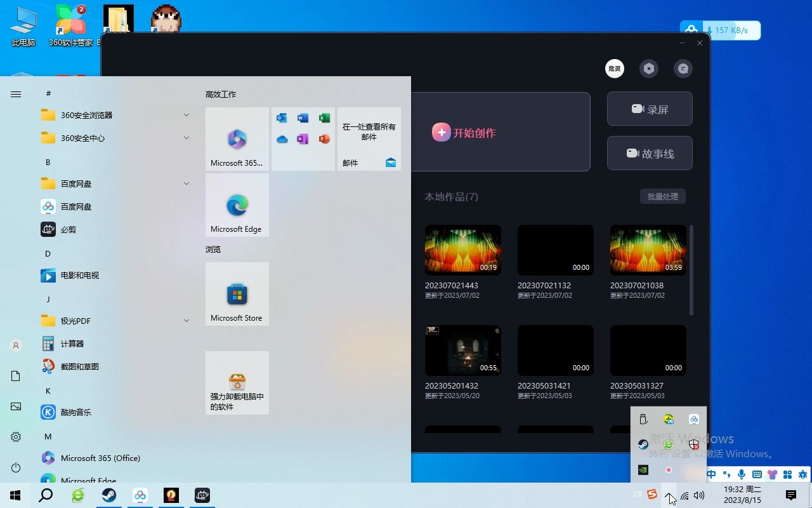Image resolution: width=812 pixels, height=508 pixels.
Task: Click the Power icon in Start sidebar
Action: (16, 467)
